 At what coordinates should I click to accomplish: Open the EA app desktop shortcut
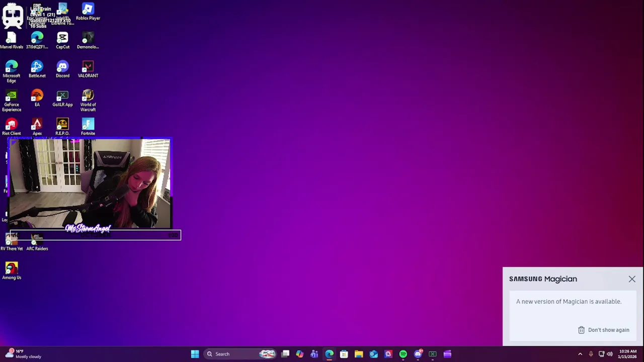37,98
